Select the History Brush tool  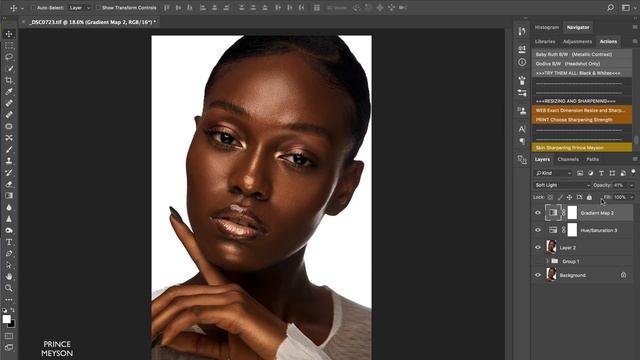[9, 172]
